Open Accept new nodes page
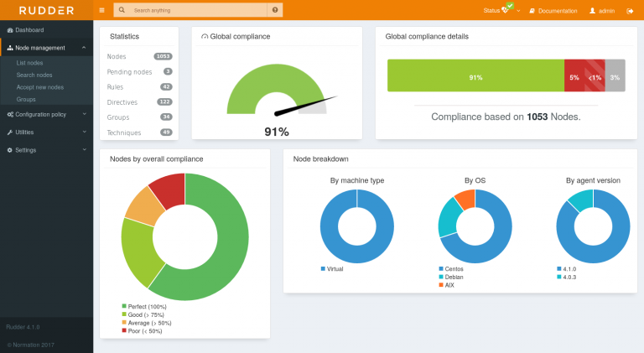644x353 pixels. coord(39,86)
